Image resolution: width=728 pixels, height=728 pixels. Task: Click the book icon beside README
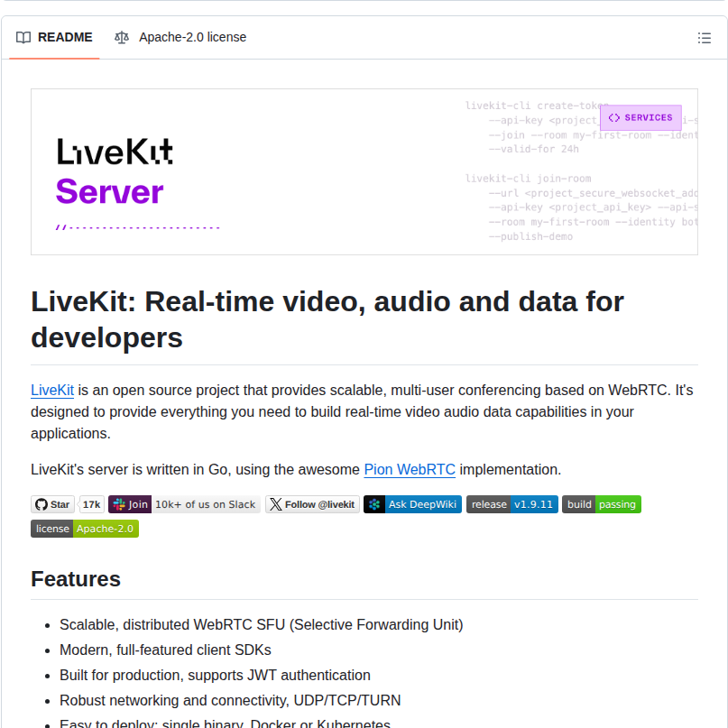pyautogui.click(x=22, y=37)
